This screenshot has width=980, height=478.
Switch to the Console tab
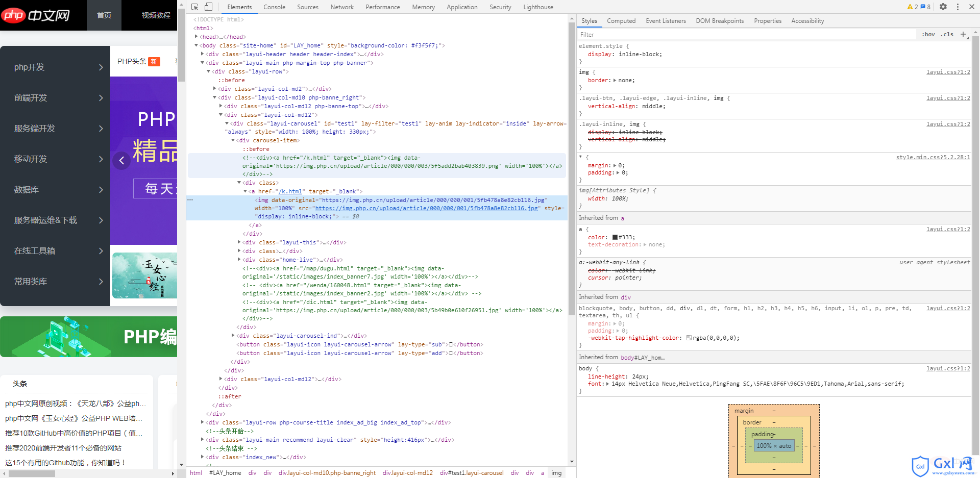(x=274, y=7)
